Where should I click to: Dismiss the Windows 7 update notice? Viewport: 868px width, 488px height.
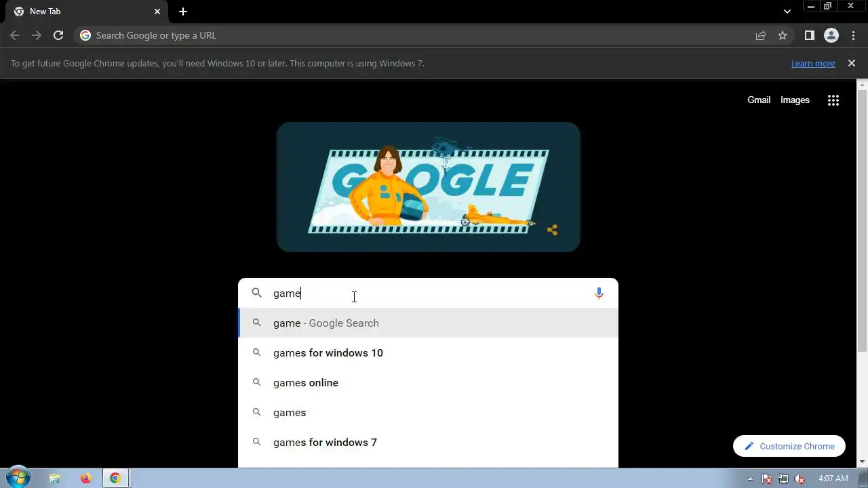(x=852, y=63)
